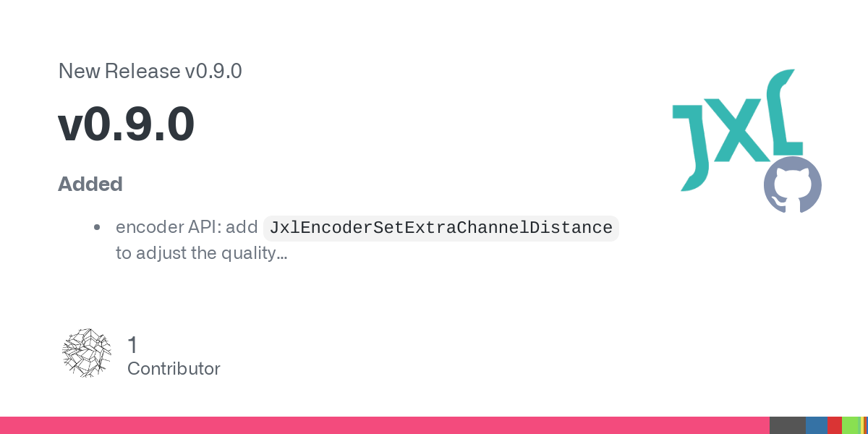Click the 'encoder API: add' text
Image resolution: width=868 pixels, height=434 pixels.
(187, 227)
